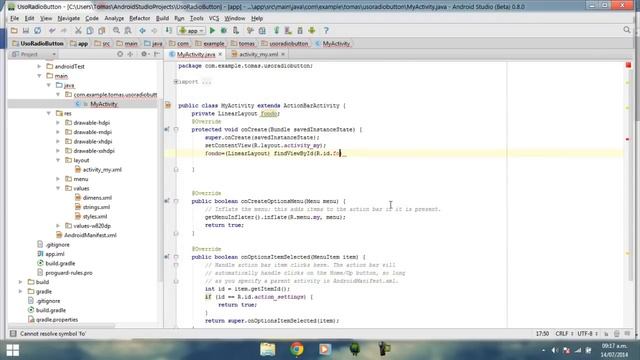Open Chrome from the Windows taskbar
This screenshot has width=640, height=360.
click(x=297, y=349)
